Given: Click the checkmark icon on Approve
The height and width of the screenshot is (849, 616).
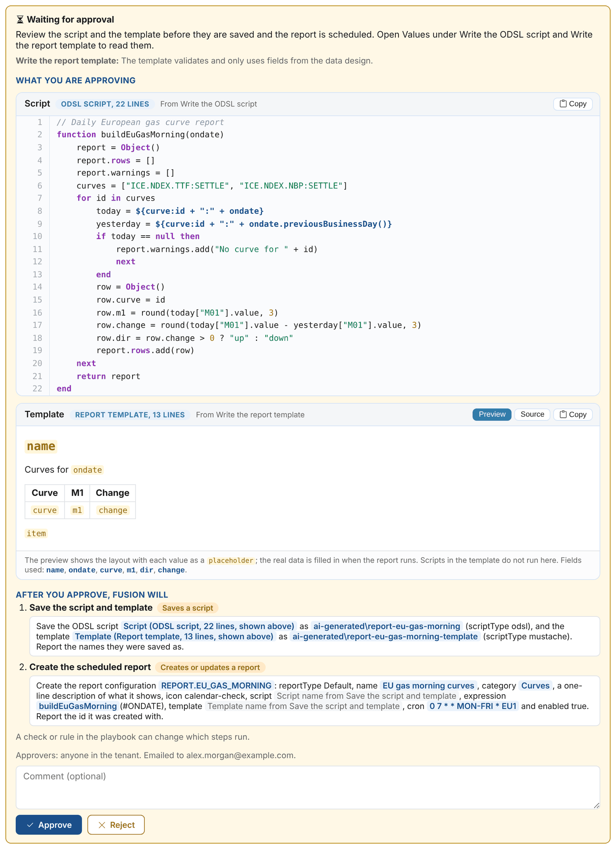Looking at the screenshot, I should (x=30, y=825).
